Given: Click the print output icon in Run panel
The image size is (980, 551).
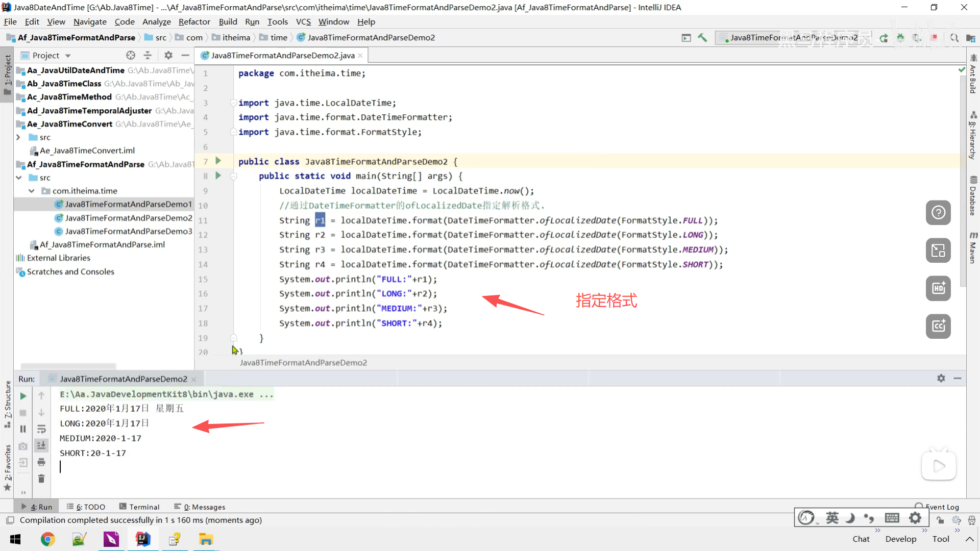Looking at the screenshot, I should pos(41,462).
